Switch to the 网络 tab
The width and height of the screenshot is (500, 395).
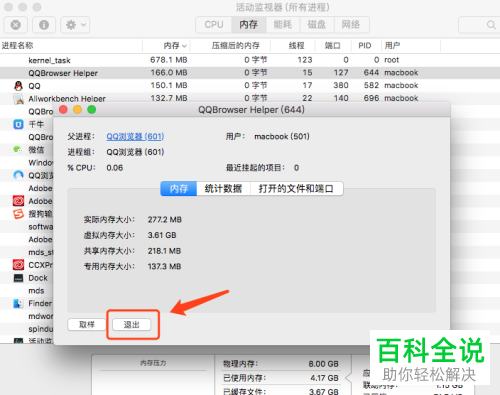[351, 25]
